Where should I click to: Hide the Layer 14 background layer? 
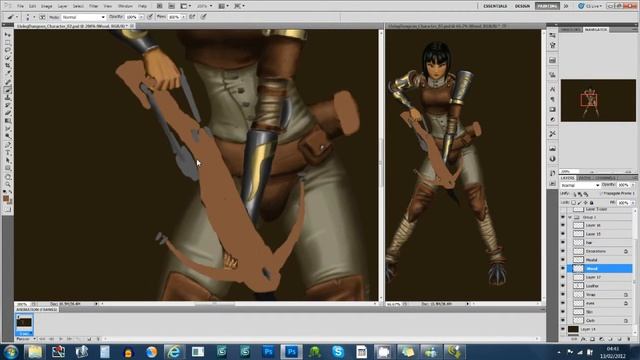[563, 329]
